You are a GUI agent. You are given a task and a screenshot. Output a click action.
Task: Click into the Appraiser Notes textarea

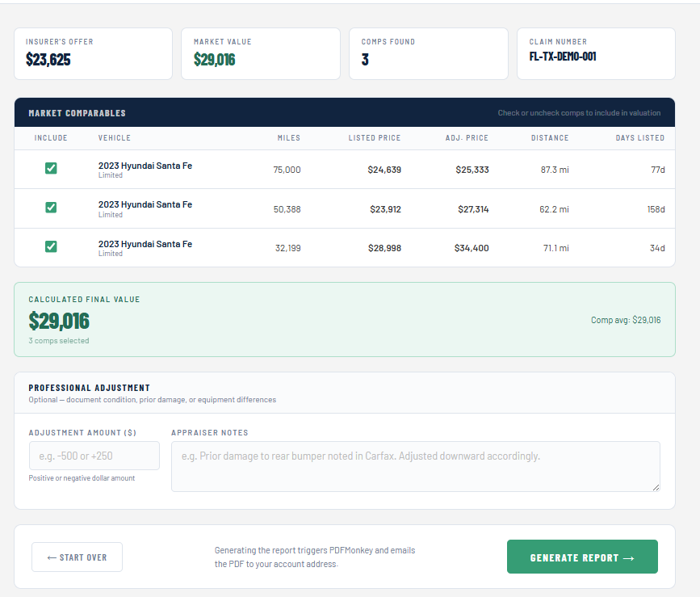click(x=416, y=467)
